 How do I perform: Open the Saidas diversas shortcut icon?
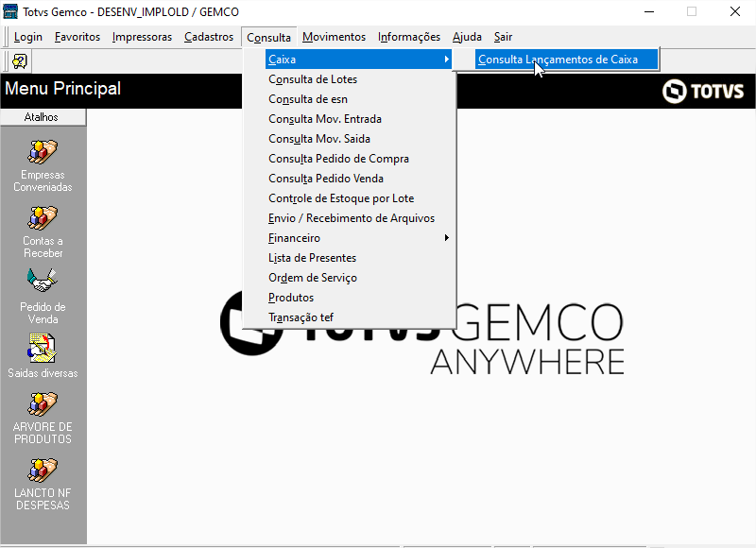click(x=43, y=348)
